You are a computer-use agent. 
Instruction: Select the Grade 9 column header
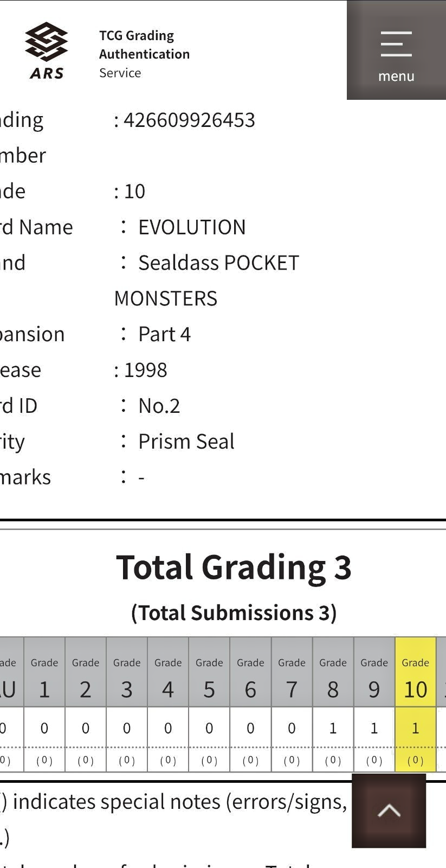click(x=374, y=672)
